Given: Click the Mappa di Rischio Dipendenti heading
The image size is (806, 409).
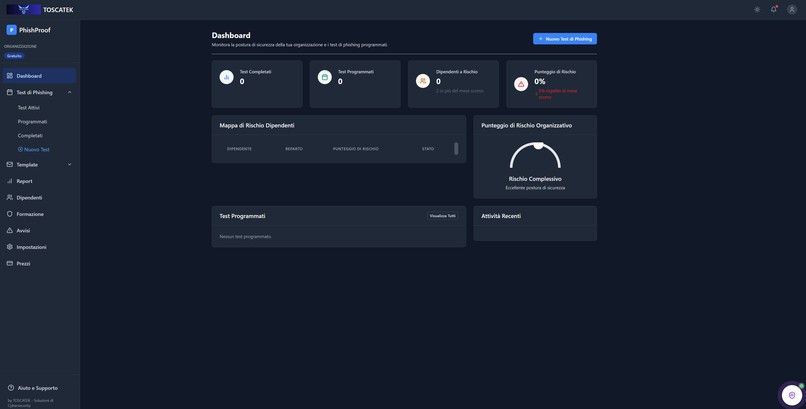Looking at the screenshot, I should [257, 125].
